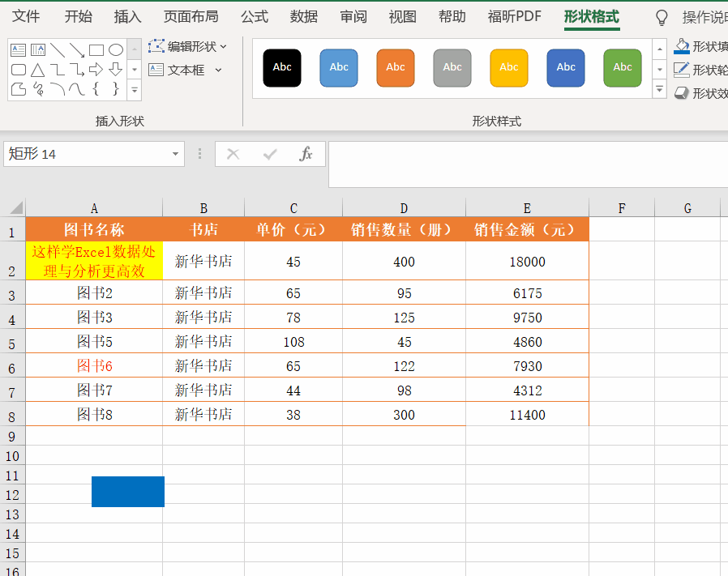This screenshot has height=576, width=728.
Task: Apply the orange Abc shape style
Action: click(x=396, y=68)
